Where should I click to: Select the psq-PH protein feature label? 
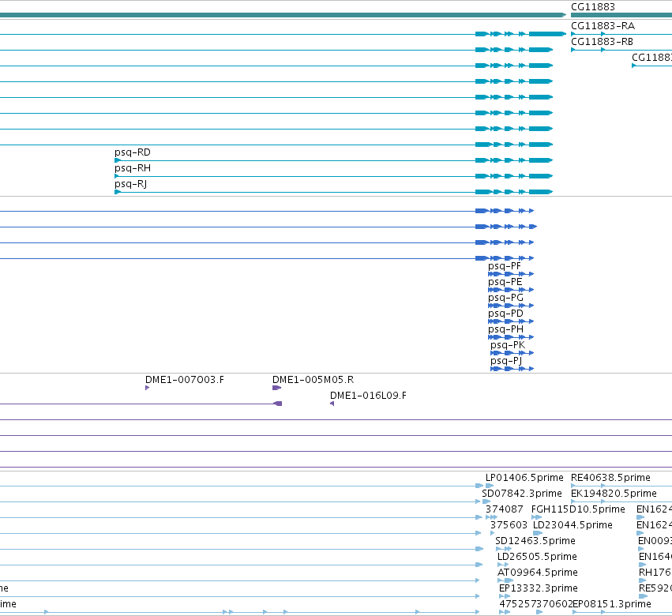(505, 329)
